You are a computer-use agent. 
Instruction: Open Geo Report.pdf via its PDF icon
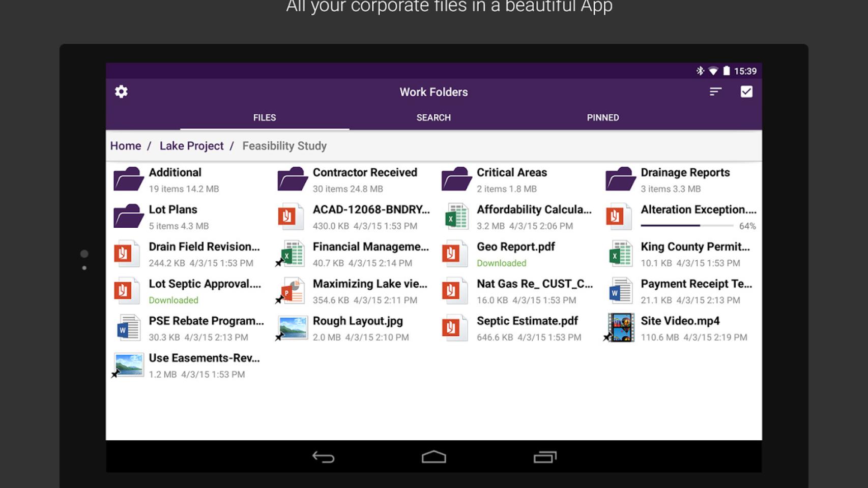pyautogui.click(x=454, y=253)
